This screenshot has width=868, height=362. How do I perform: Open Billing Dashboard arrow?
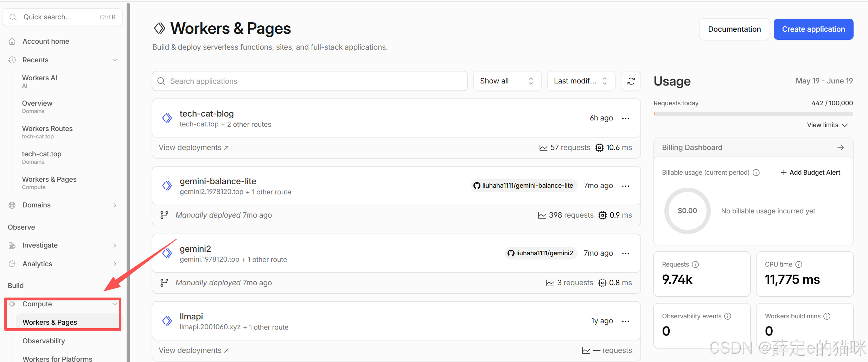[x=841, y=148]
